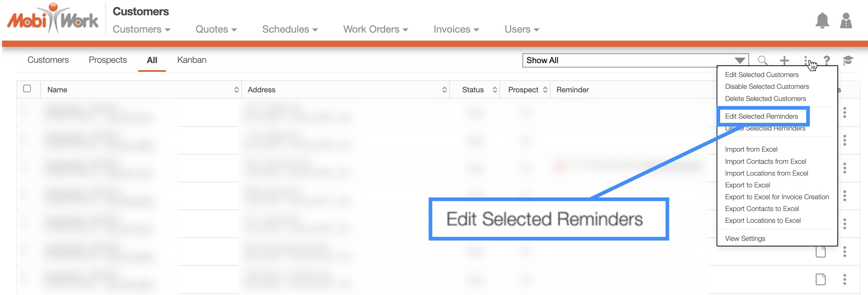
Task: Click the graduation cap training icon
Action: [x=848, y=60]
